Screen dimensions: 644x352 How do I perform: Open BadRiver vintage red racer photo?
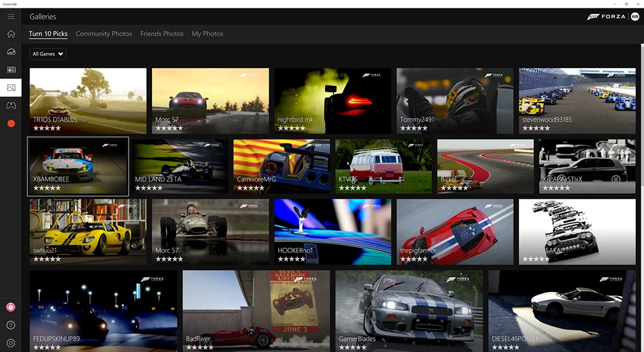click(x=256, y=311)
